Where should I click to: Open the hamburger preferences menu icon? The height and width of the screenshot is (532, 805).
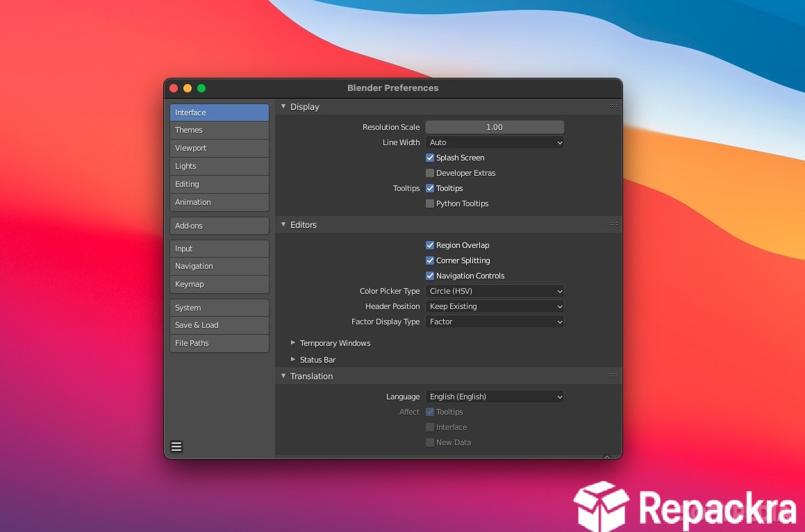(x=176, y=447)
